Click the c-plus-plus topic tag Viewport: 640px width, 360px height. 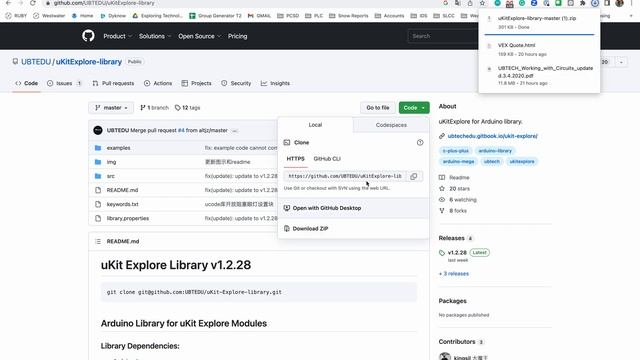coord(456,151)
